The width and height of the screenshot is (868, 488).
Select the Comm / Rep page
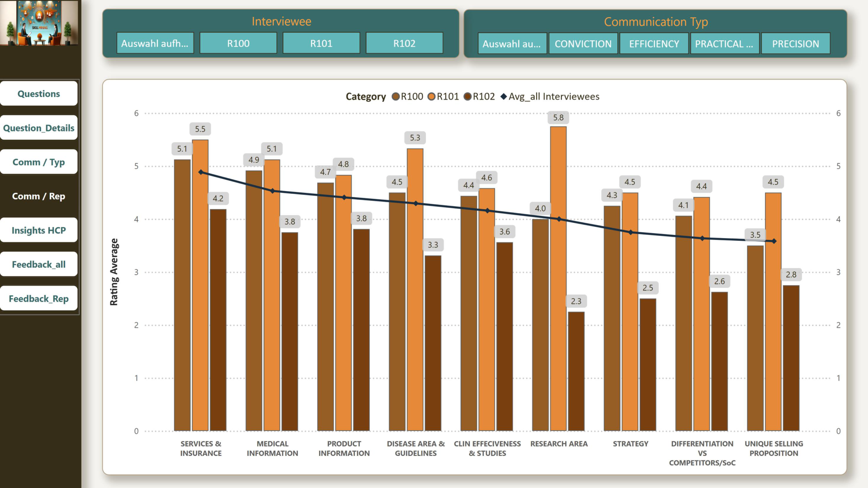coord(39,196)
